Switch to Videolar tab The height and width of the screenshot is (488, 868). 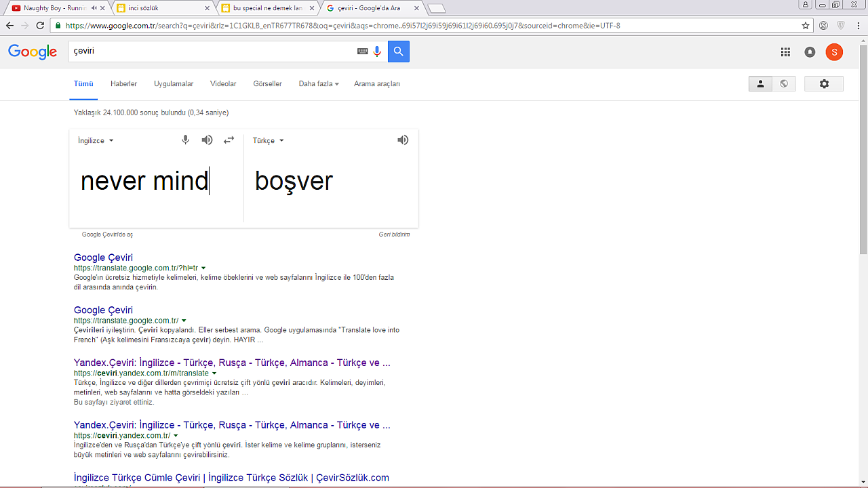223,84
